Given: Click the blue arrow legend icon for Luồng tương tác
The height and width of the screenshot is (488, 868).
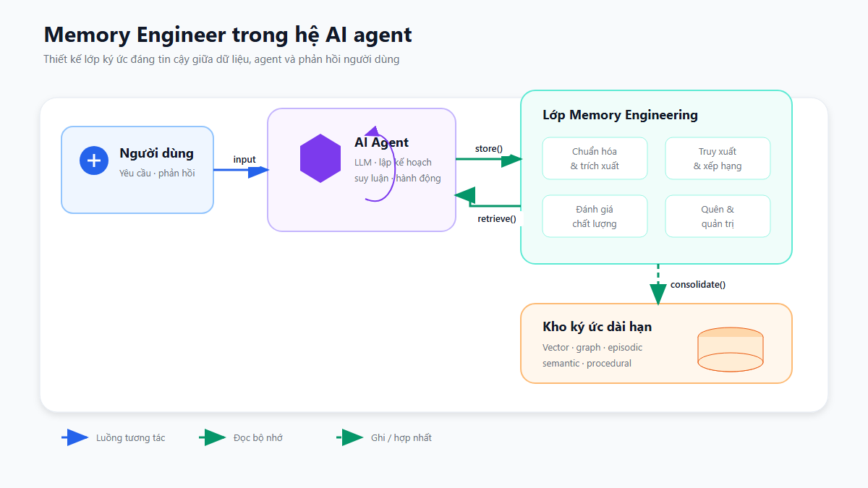Looking at the screenshot, I should point(75,437).
